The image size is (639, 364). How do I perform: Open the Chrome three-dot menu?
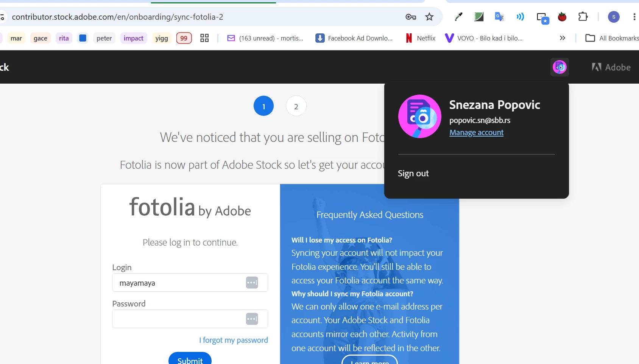[634, 17]
